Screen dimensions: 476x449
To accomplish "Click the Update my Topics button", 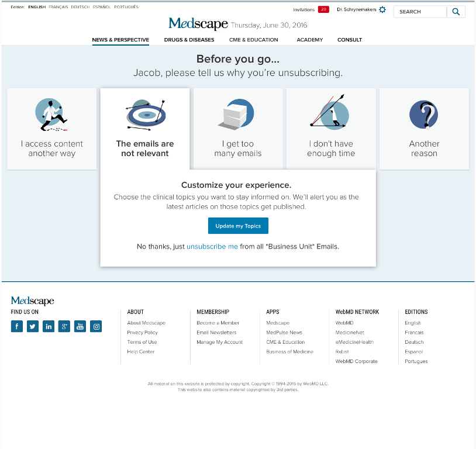I will pos(238,226).
